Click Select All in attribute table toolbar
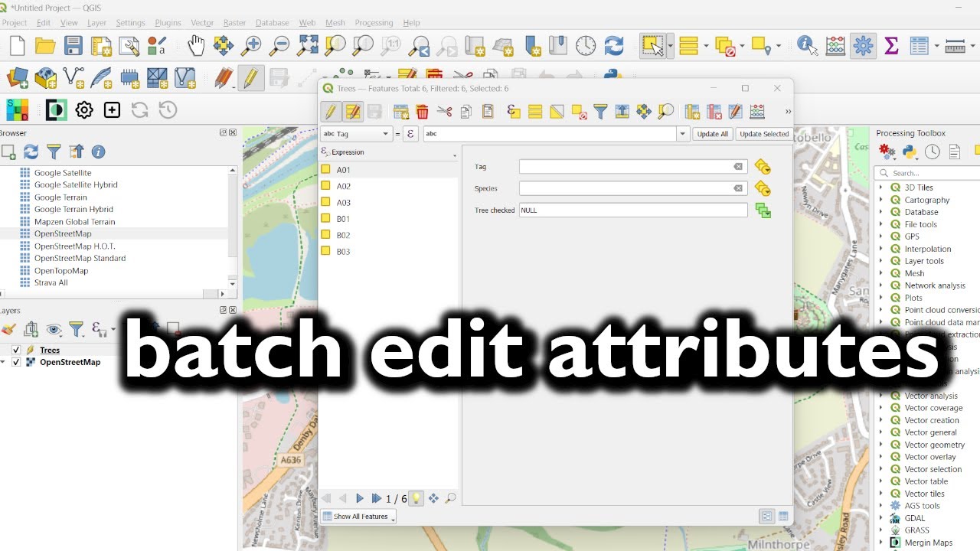Screen dimensions: 980x551 pyautogui.click(x=535, y=112)
